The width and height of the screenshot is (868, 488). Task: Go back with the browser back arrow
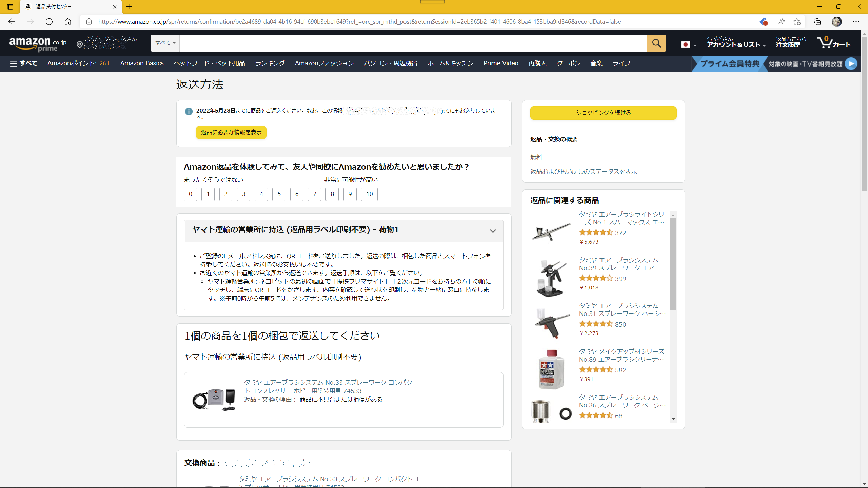[x=12, y=22]
